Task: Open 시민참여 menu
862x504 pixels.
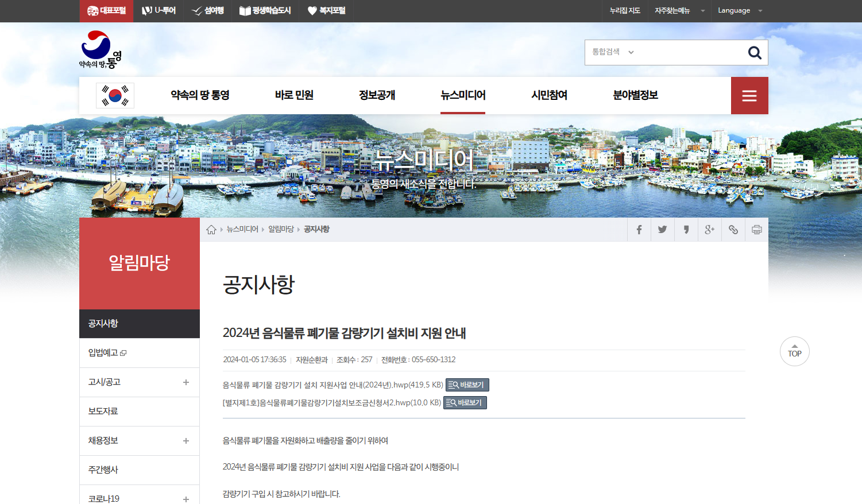Action: click(549, 95)
